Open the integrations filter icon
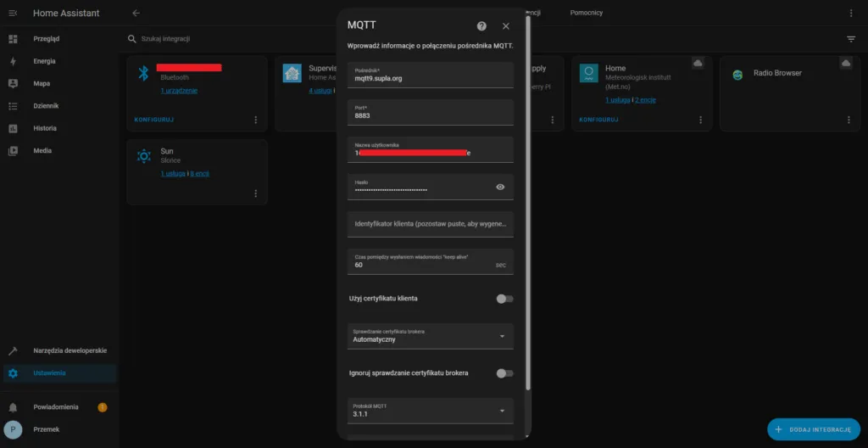This screenshot has height=448, width=868. (x=851, y=39)
